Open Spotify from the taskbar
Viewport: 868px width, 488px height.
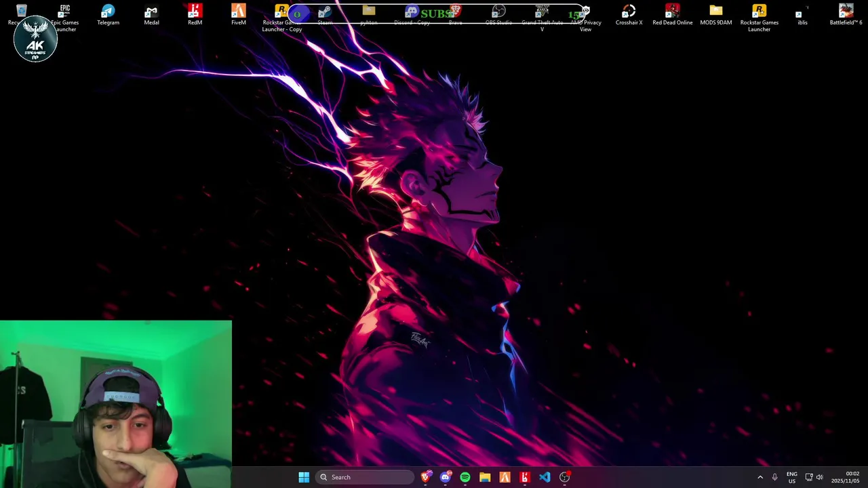coord(465,477)
